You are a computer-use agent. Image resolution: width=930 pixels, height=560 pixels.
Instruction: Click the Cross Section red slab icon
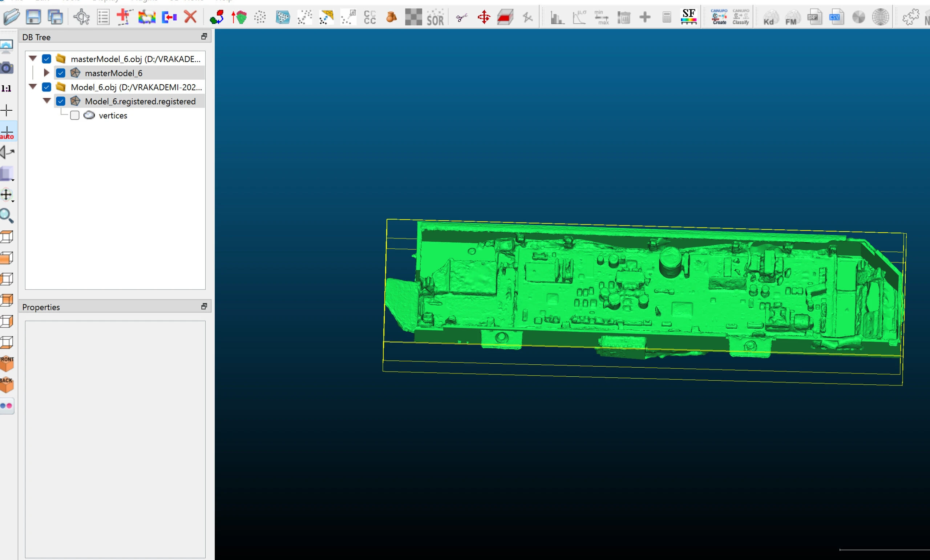[505, 17]
